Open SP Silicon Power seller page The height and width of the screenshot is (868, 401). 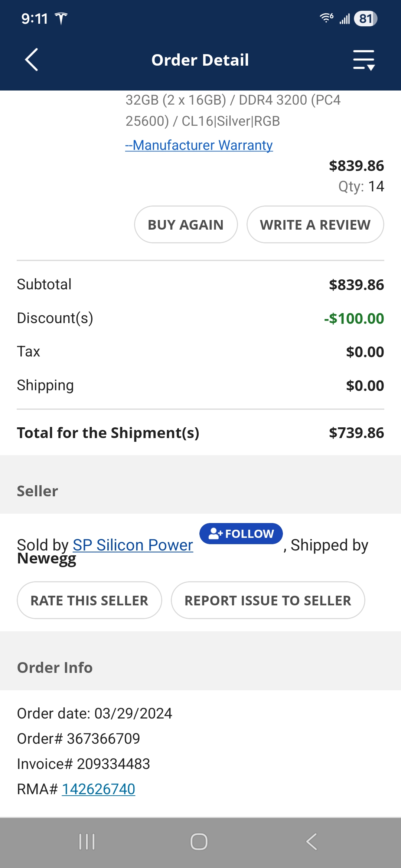pos(133,545)
